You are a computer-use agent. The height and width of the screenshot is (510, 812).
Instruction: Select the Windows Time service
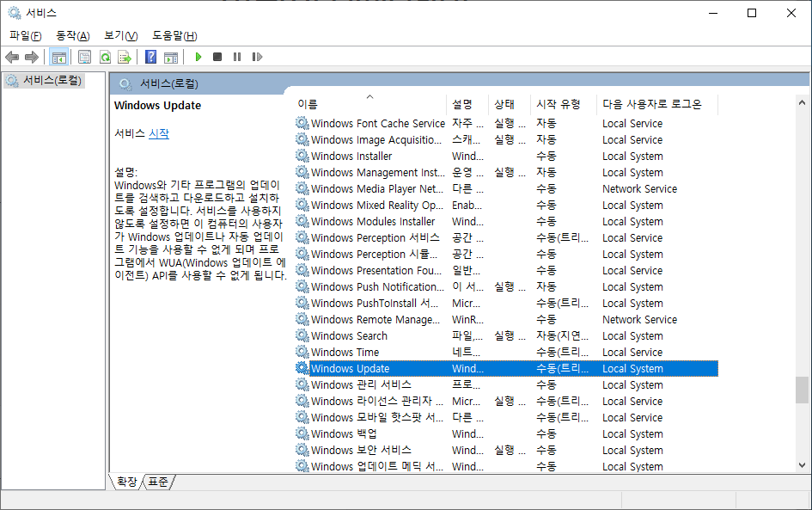coord(506,352)
